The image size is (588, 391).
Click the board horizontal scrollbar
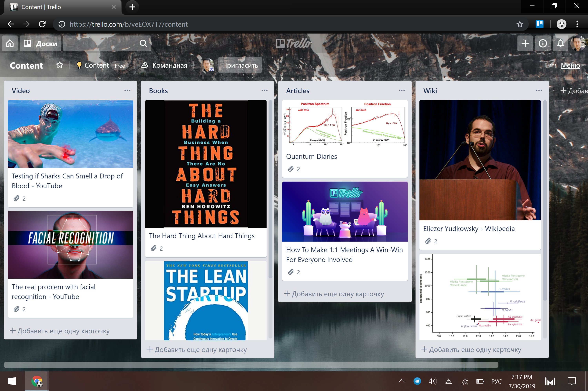pos(251,365)
